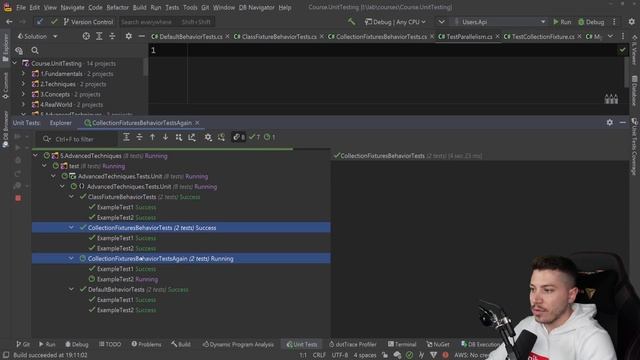Collapse ClassFixtureBehaviorTests node

click(x=71, y=197)
